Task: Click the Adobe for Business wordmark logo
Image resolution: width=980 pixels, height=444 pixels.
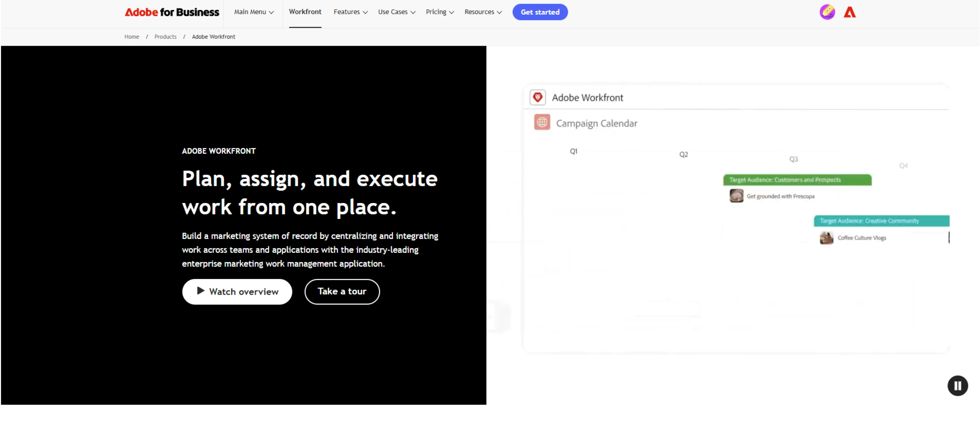Action: 171,12
